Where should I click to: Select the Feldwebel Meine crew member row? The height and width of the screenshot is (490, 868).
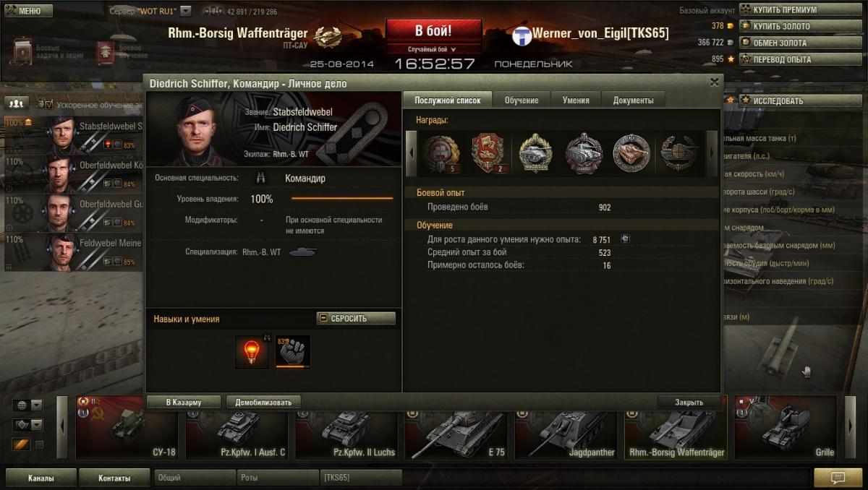click(73, 252)
